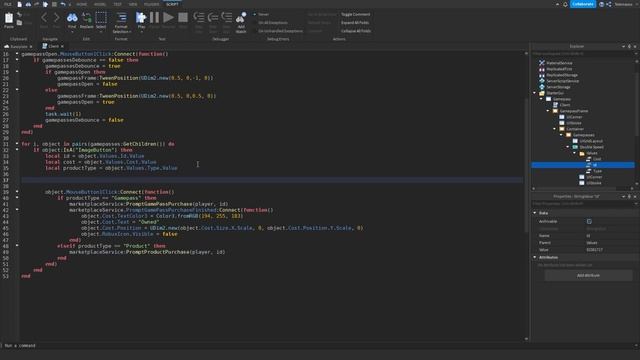The height and width of the screenshot is (360, 640).
Task: Select ReplicatedFirst in Explorer
Action: click(x=559, y=69)
